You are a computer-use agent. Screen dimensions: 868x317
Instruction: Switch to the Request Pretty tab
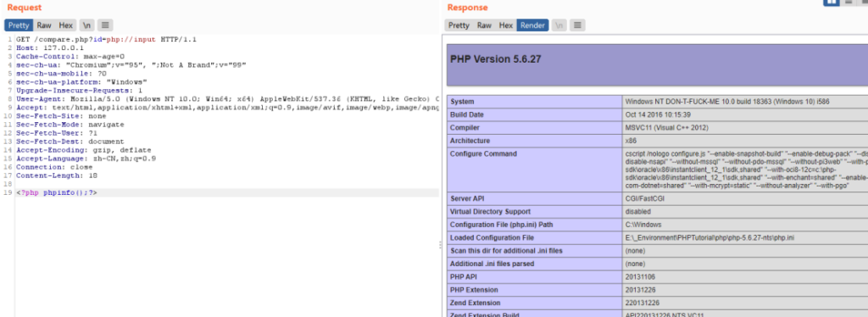point(19,25)
